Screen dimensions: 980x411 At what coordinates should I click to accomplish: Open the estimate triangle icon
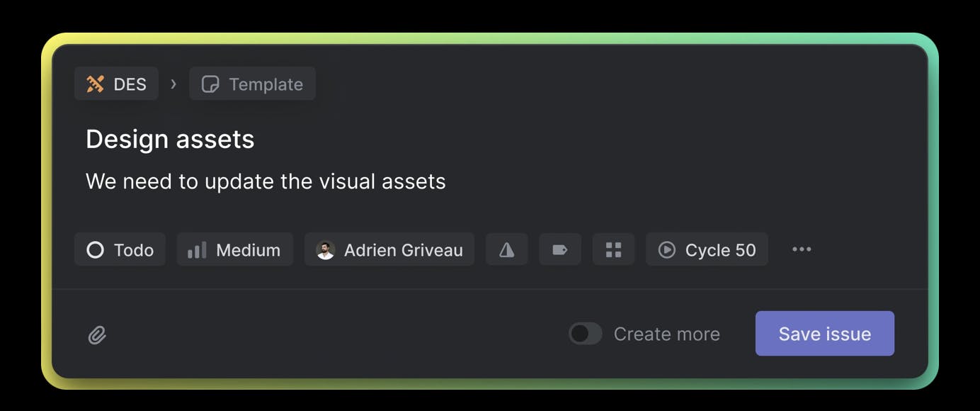pyautogui.click(x=506, y=249)
